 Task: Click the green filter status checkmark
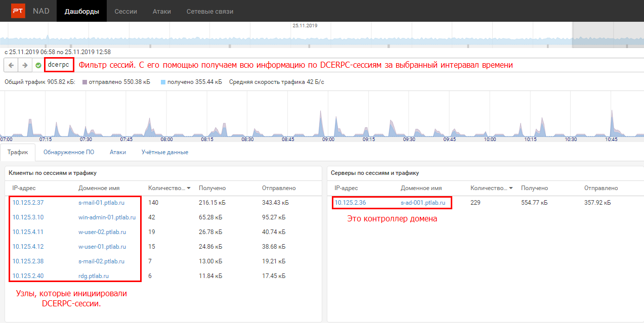click(38, 65)
